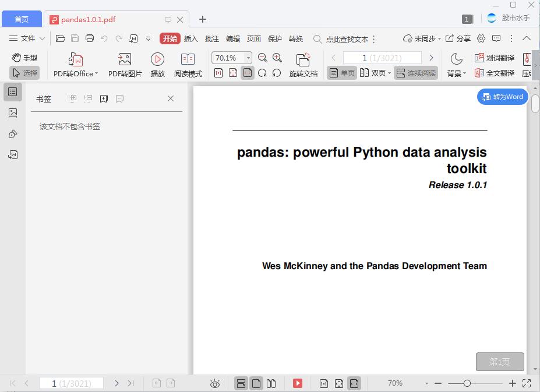Select the Hand tool (手型)
Image resolution: width=540 pixels, height=392 pixels.
click(24, 58)
